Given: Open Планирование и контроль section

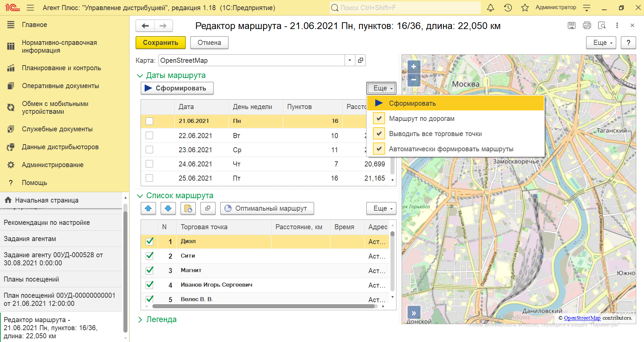Looking at the screenshot, I should pos(61,68).
